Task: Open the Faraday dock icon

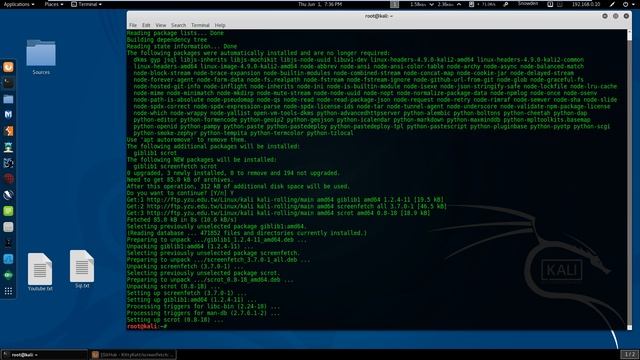Action: coord(8,195)
